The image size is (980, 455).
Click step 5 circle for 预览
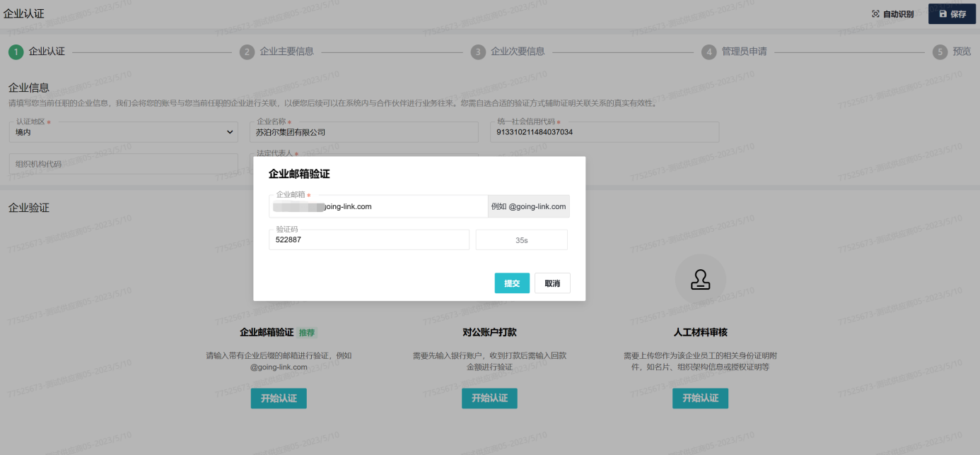(940, 52)
